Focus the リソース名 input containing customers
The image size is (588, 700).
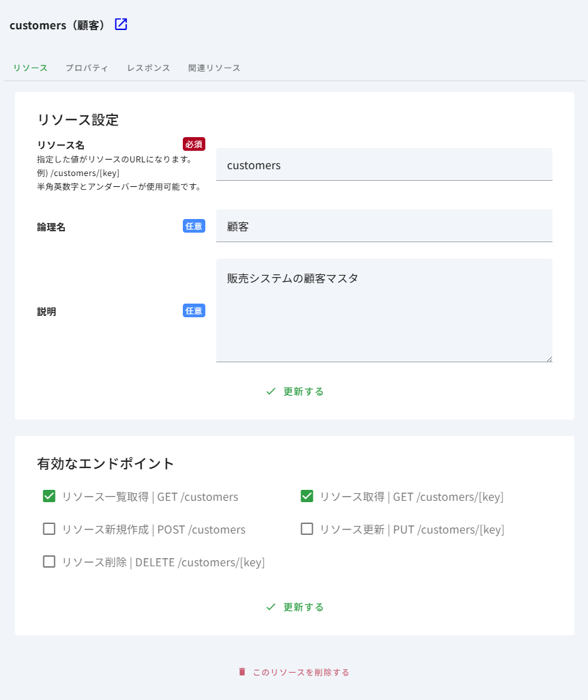(x=384, y=164)
